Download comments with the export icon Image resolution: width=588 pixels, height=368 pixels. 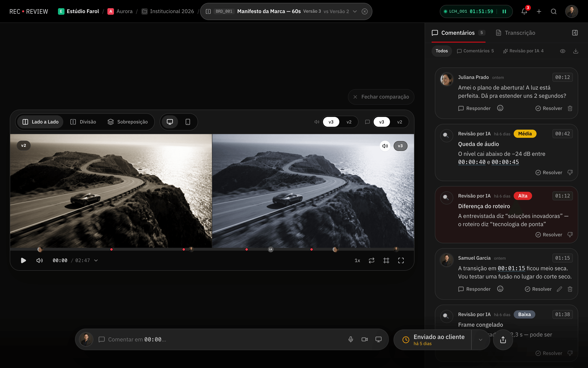click(x=576, y=51)
